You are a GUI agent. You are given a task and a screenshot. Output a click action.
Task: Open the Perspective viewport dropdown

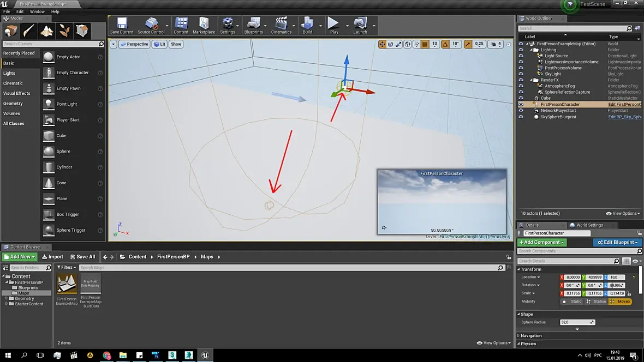click(135, 44)
